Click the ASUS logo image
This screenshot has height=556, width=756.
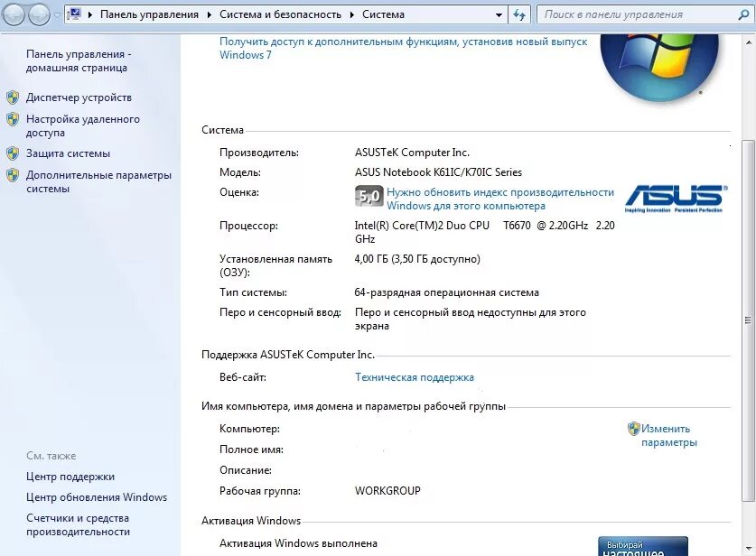click(x=676, y=198)
